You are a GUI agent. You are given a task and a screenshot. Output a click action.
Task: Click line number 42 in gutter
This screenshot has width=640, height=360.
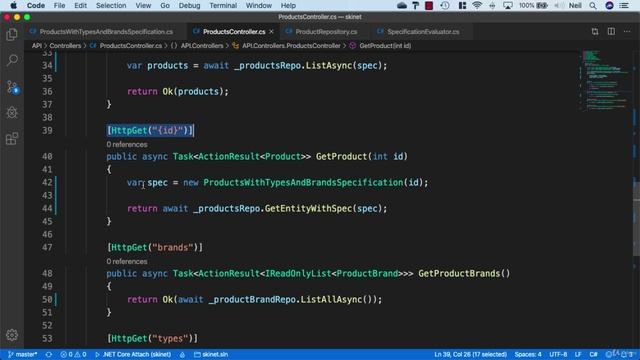[x=47, y=182]
